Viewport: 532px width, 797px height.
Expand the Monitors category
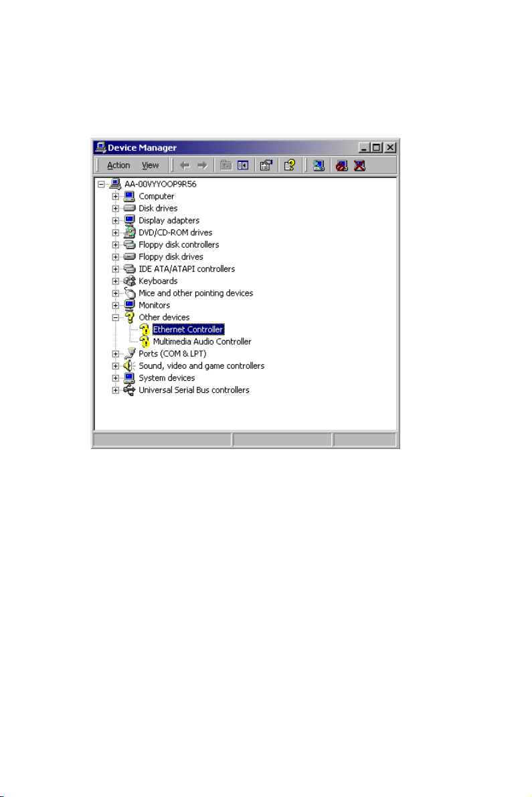click(115, 305)
